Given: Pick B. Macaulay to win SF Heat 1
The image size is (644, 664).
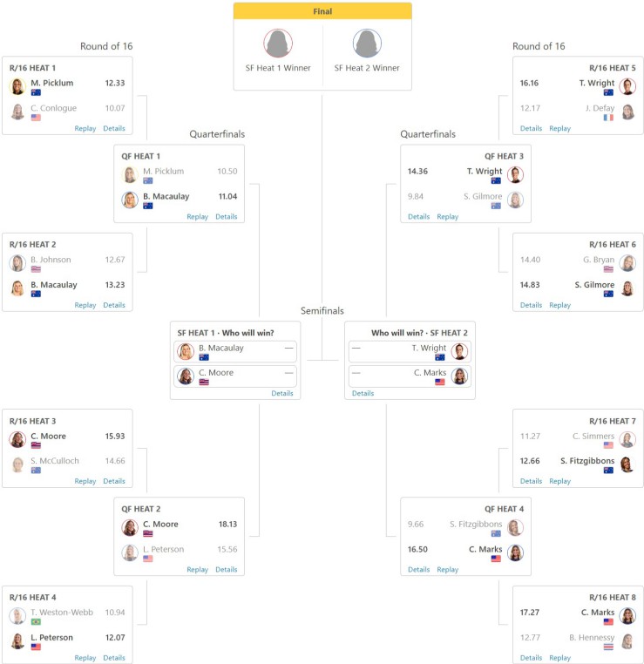Looking at the screenshot, I should (235, 351).
